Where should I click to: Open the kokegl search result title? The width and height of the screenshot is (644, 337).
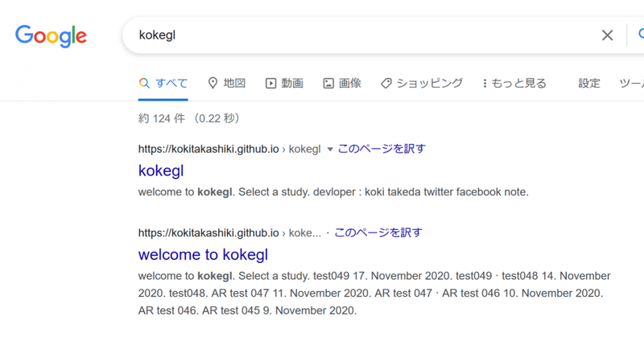click(161, 171)
